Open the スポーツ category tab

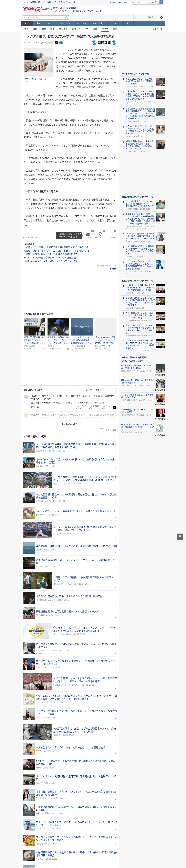pyautogui.click(x=76, y=29)
